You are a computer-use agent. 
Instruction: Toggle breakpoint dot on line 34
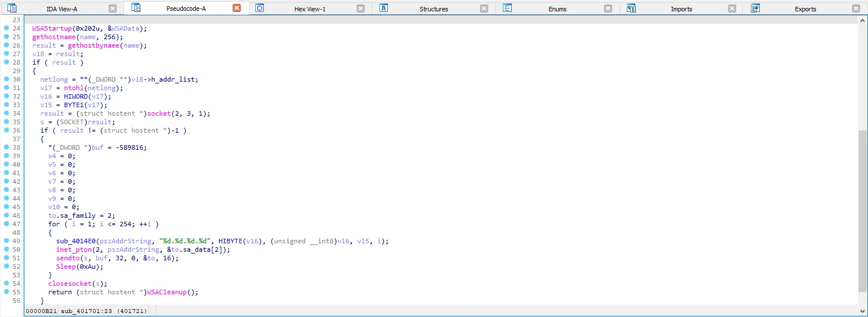[x=6, y=113]
